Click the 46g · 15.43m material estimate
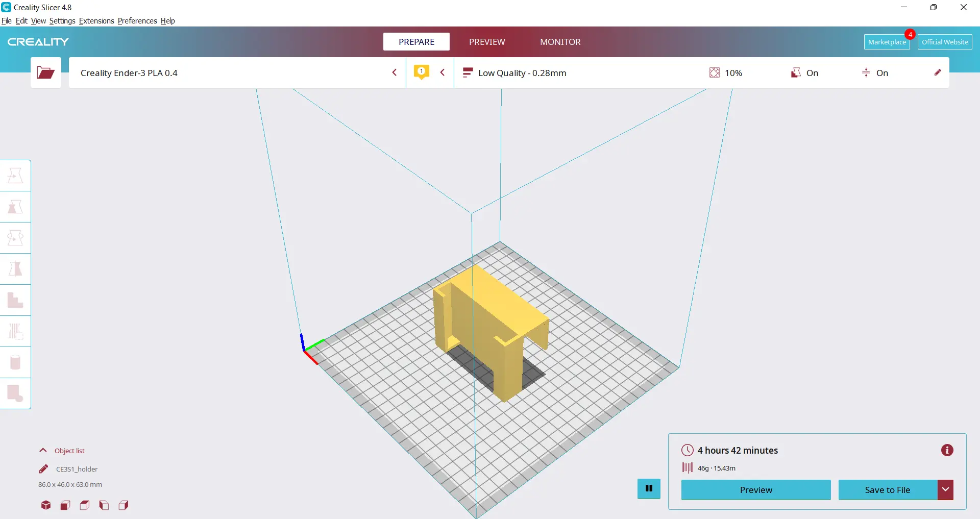 click(x=717, y=468)
